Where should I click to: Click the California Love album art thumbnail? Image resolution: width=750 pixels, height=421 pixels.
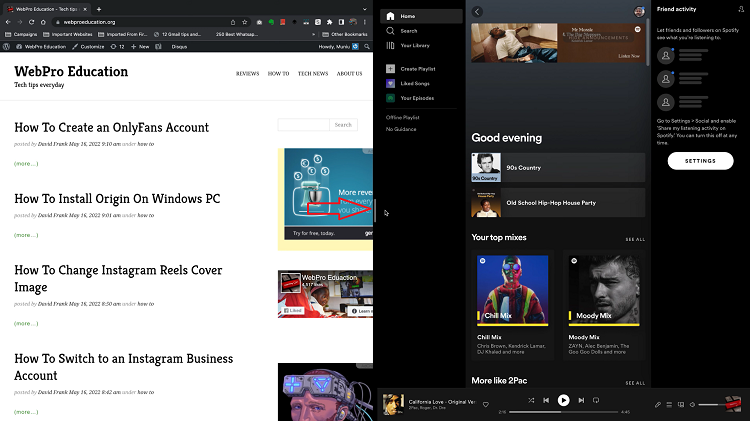(x=393, y=404)
